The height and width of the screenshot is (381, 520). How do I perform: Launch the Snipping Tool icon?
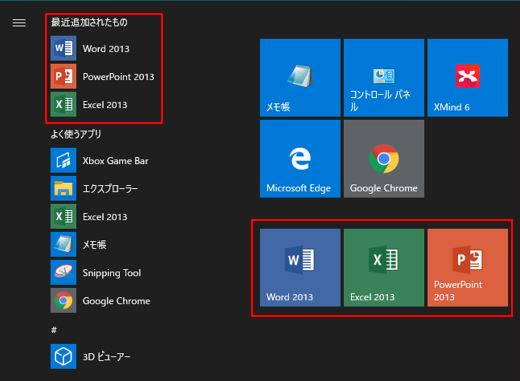point(63,272)
